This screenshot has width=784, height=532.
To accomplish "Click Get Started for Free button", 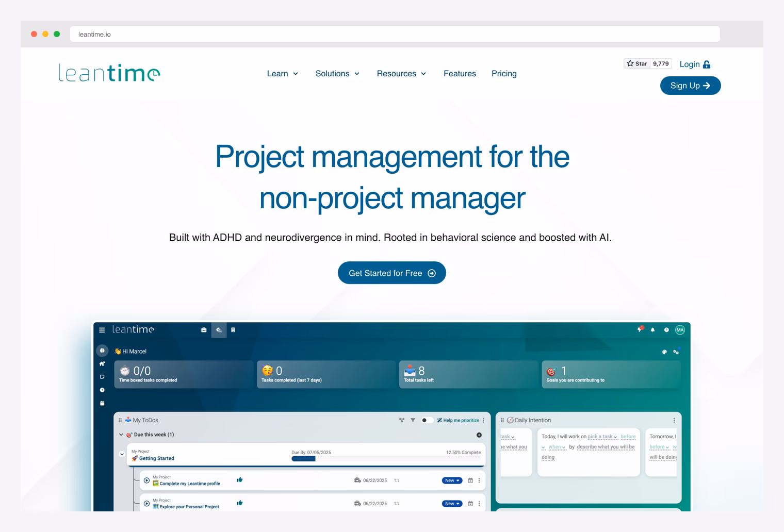I will (392, 273).
